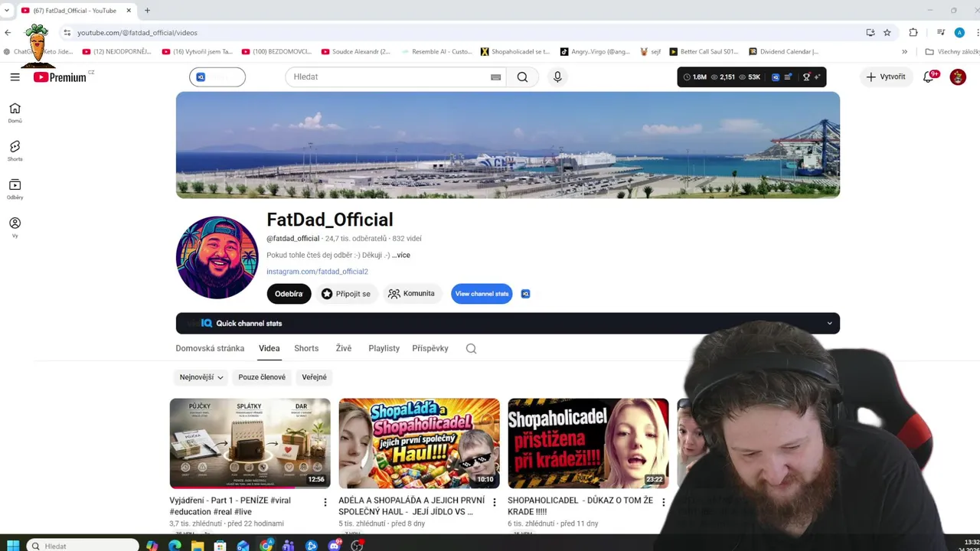Click the FatDad_Official channel avatar

coord(217,257)
